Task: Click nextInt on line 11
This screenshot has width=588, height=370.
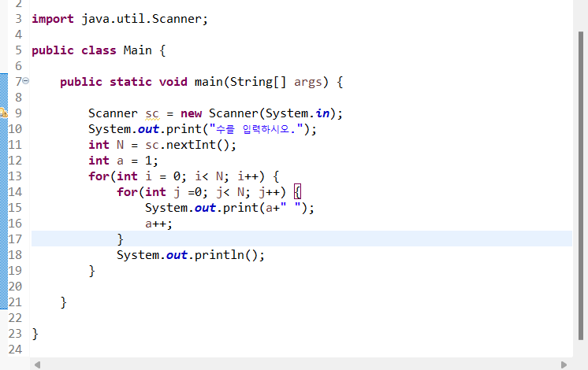Action: (191, 145)
